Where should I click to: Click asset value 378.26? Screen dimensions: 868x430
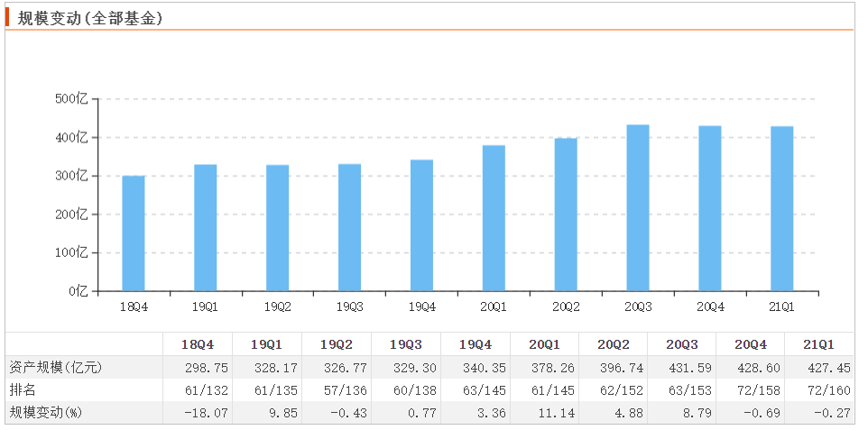click(x=555, y=368)
